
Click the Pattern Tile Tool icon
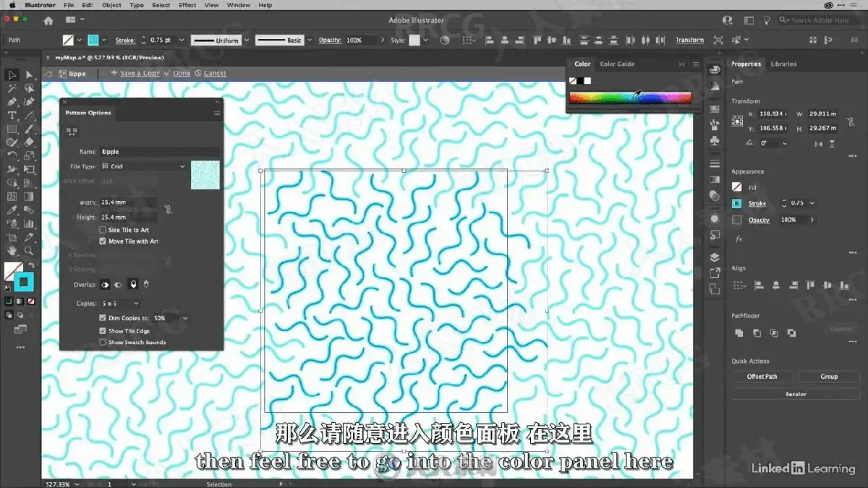click(72, 131)
